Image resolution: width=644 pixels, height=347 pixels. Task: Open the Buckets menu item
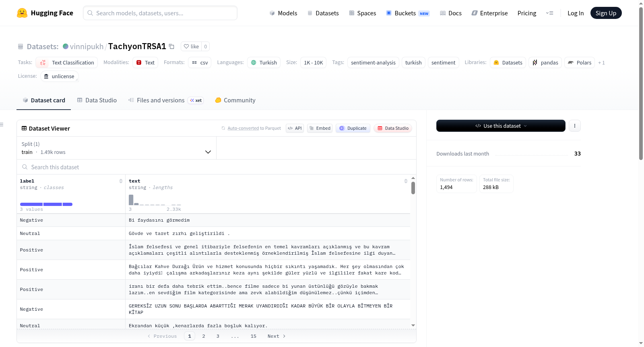click(408, 13)
